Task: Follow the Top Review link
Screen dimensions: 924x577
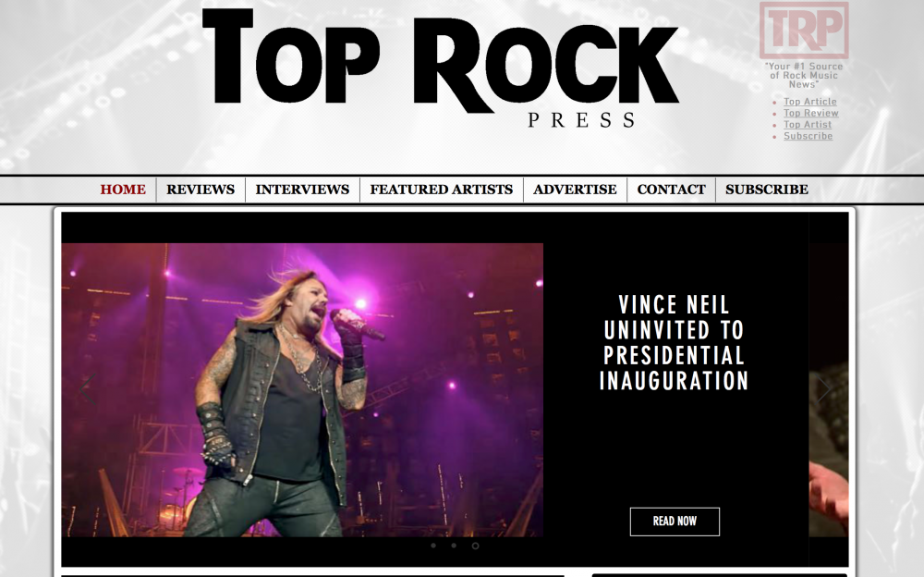Action: pos(811,113)
